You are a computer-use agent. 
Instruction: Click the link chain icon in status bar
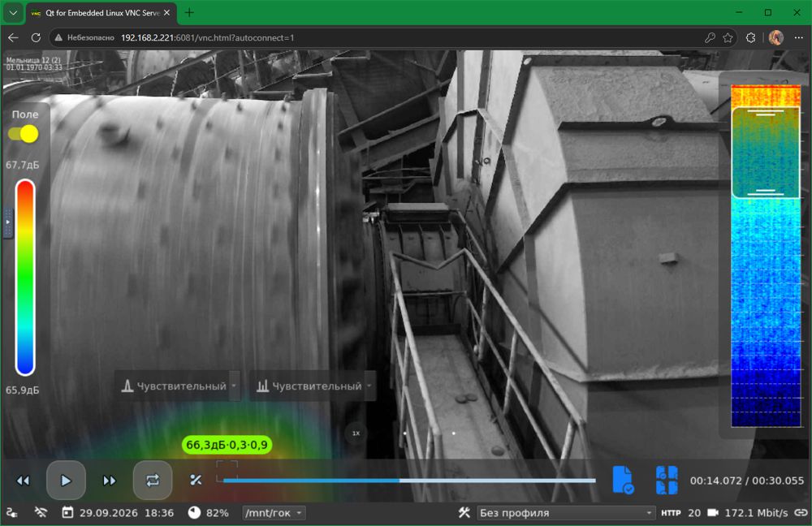[x=801, y=512]
